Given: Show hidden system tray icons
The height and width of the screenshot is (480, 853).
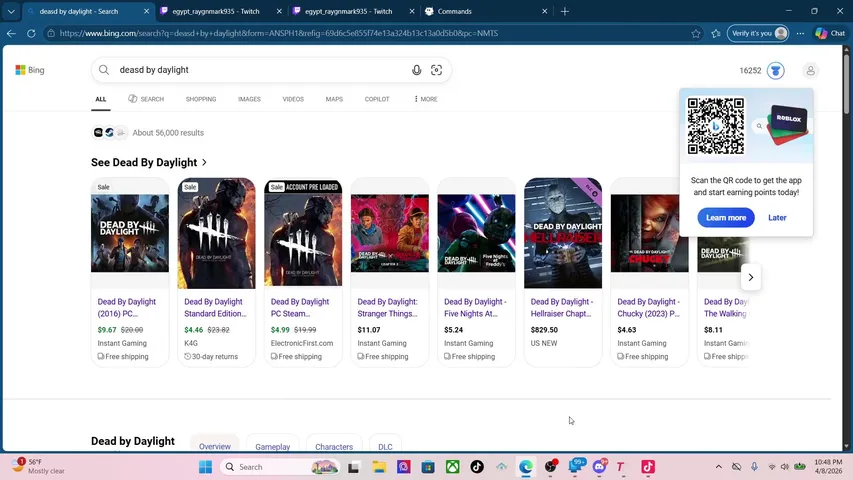Looking at the screenshot, I should point(719,467).
